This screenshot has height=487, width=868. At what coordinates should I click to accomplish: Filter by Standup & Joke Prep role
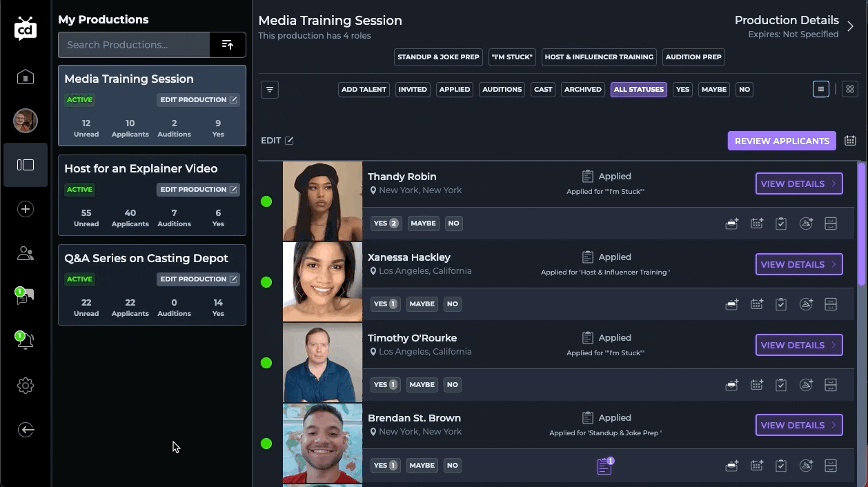click(439, 57)
